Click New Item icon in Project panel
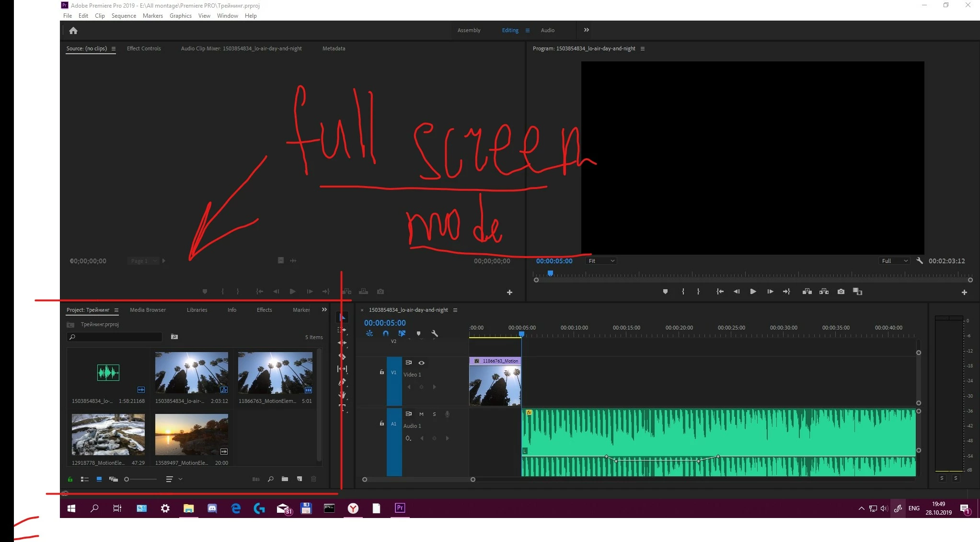Viewport: 980px width, 542px height. point(300,479)
